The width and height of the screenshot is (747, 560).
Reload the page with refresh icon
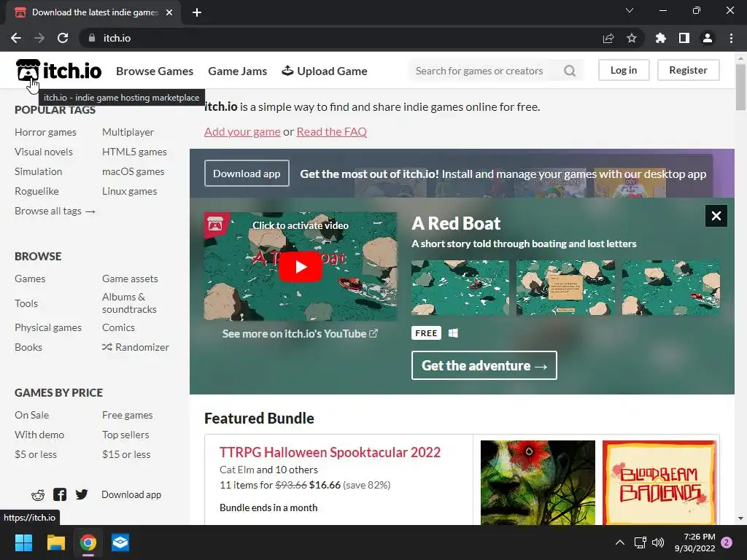pos(63,38)
